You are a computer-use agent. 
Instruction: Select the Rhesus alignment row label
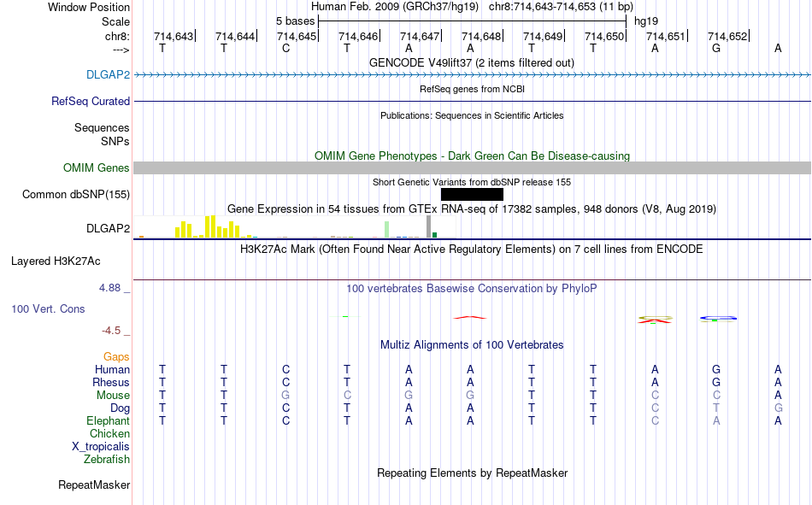click(x=111, y=382)
